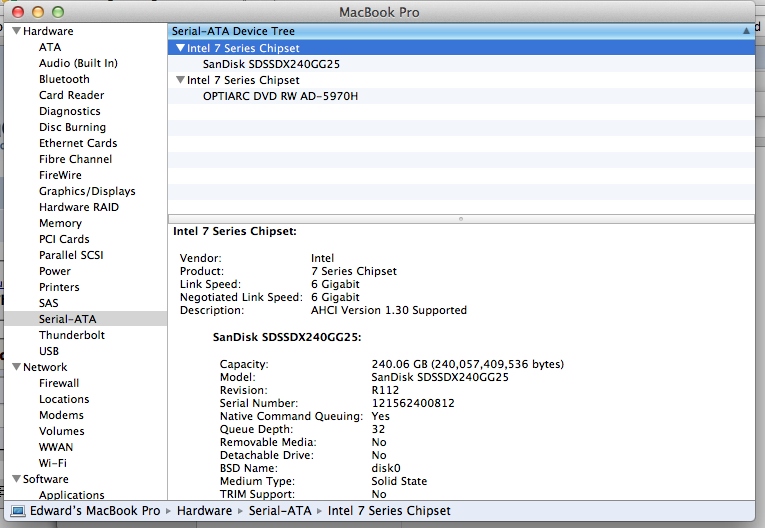Select the OPTIARC DVD RW AD-5970H row

461,96
